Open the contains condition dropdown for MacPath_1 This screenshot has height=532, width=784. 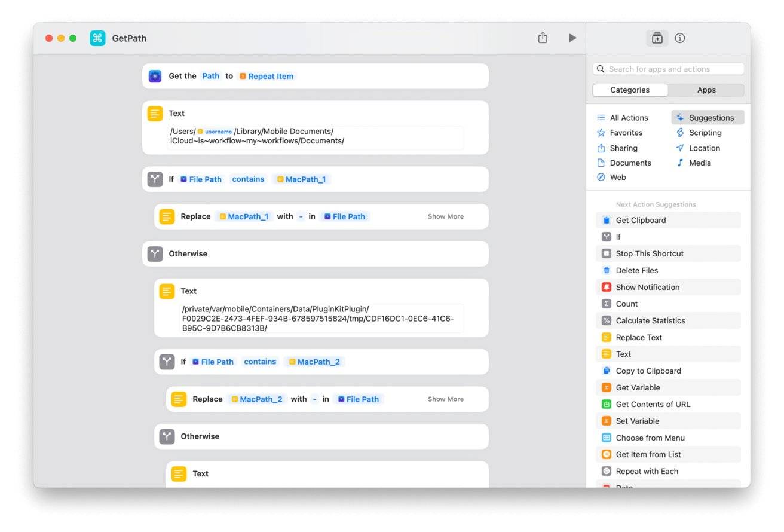(248, 179)
